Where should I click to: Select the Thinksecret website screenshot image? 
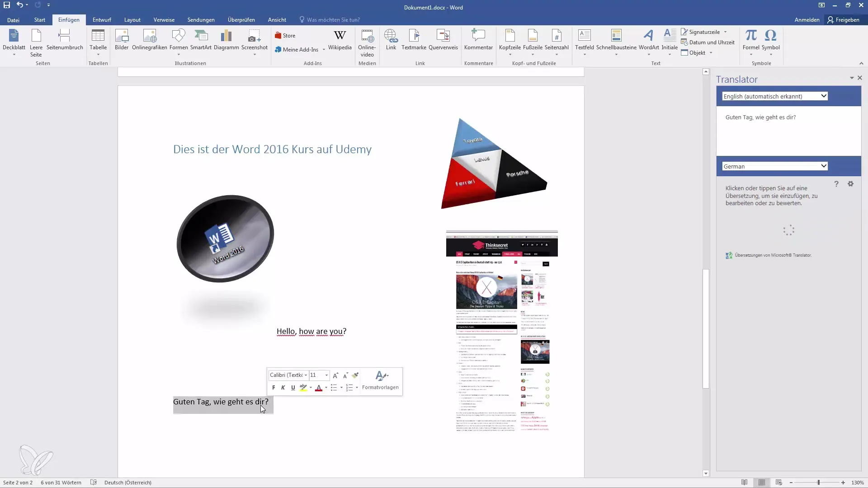point(502,331)
